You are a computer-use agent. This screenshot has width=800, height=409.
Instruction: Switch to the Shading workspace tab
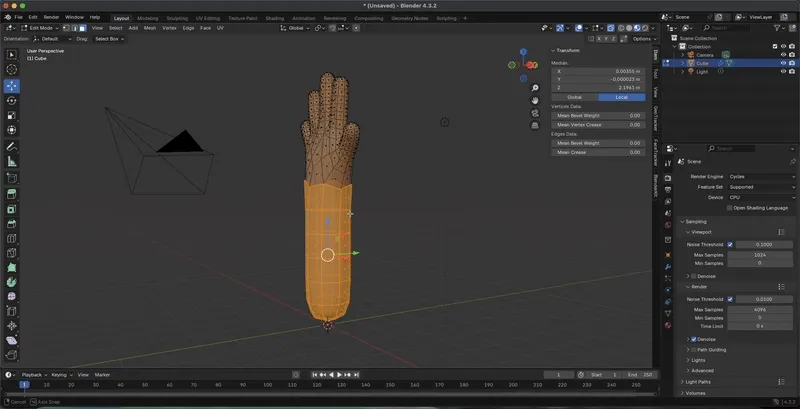click(274, 17)
